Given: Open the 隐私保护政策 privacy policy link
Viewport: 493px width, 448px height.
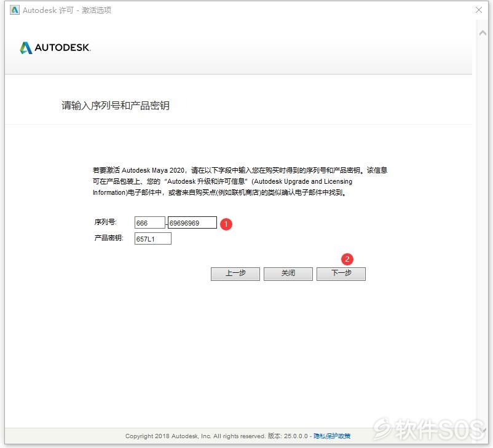Looking at the screenshot, I should [x=332, y=436].
